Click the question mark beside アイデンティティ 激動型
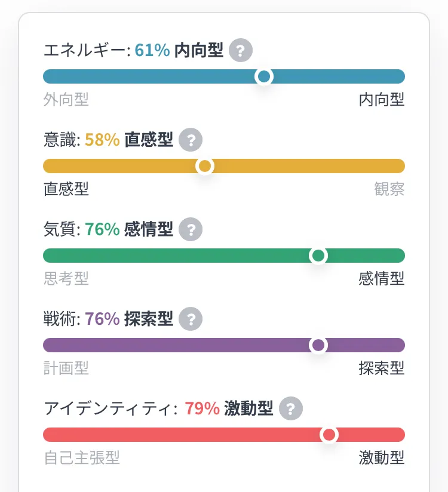Screen dimensions: 448x492 click(x=290, y=408)
